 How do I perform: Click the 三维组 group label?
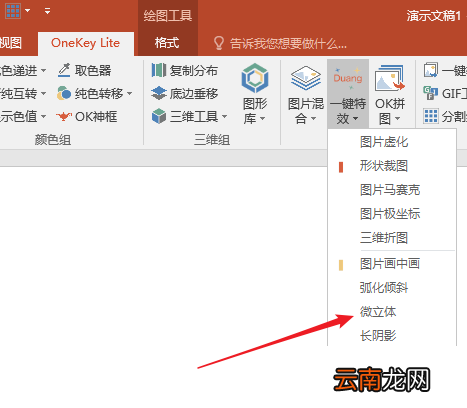pos(212,140)
